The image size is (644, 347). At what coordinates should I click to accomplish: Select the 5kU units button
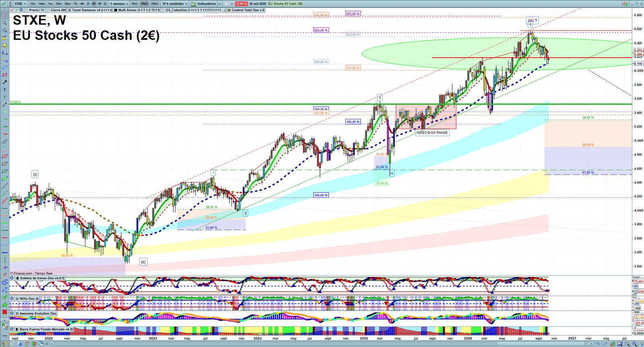(x=134, y=4)
